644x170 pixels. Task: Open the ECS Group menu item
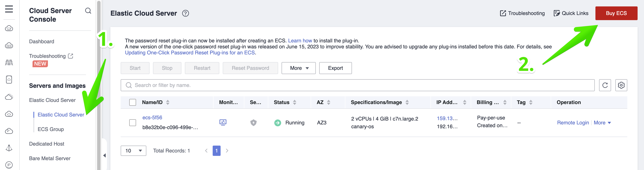pyautogui.click(x=50, y=129)
